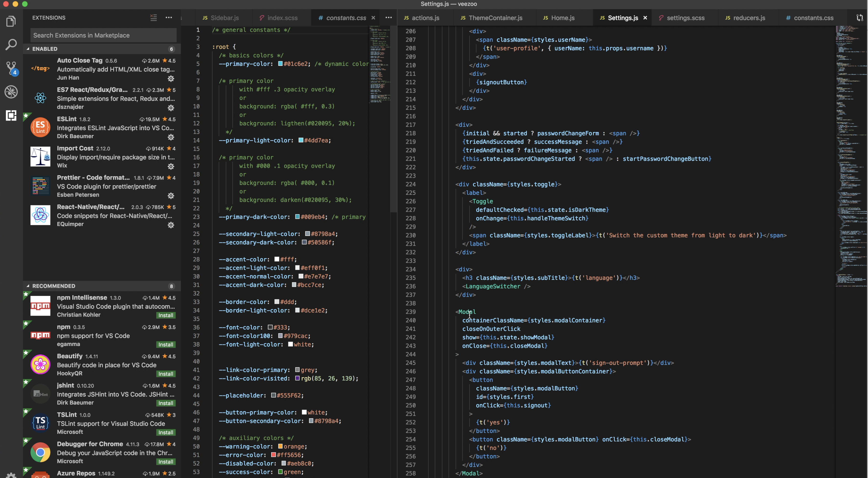Click the Extensions activity bar icon
868x478 pixels.
(11, 115)
